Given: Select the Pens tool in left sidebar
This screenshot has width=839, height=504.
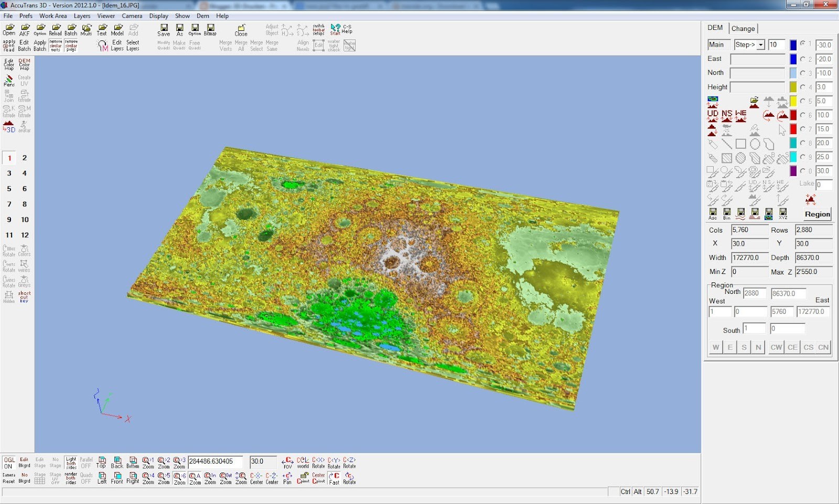Looking at the screenshot, I should (x=9, y=81).
